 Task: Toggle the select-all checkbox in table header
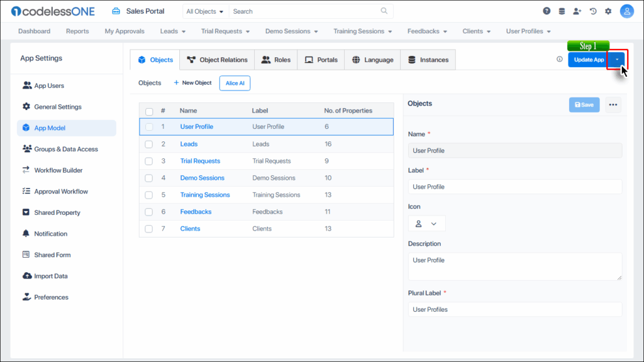click(x=149, y=111)
